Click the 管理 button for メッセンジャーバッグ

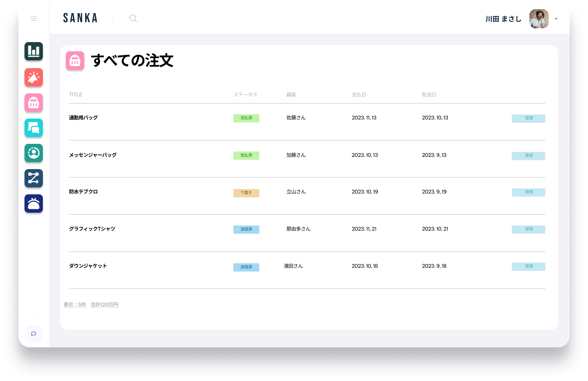528,156
